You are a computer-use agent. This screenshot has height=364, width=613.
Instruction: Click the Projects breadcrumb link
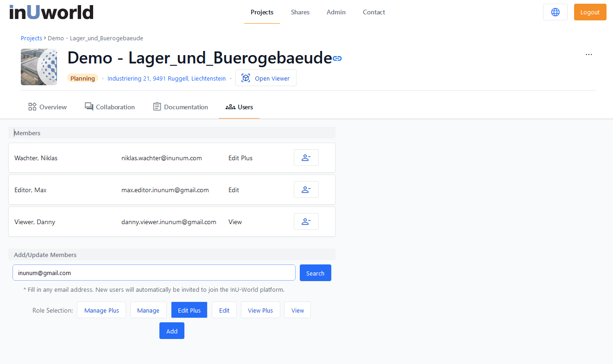(31, 38)
